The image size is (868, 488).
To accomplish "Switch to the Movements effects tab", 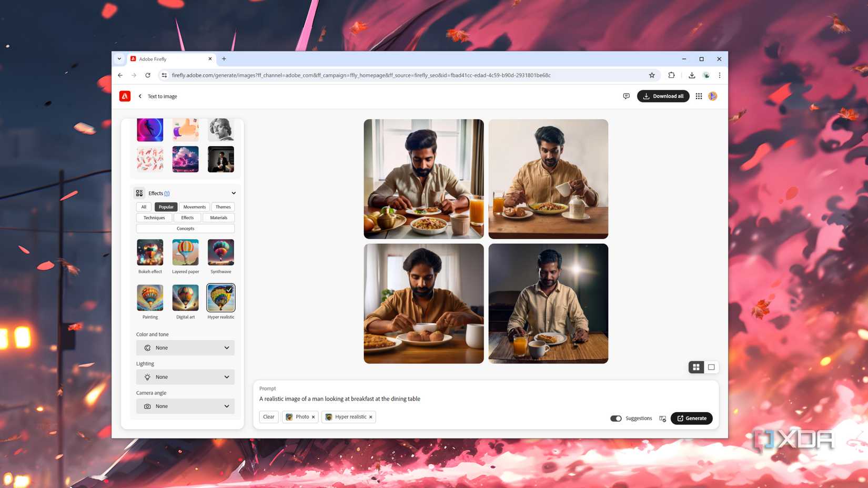I will [195, 207].
